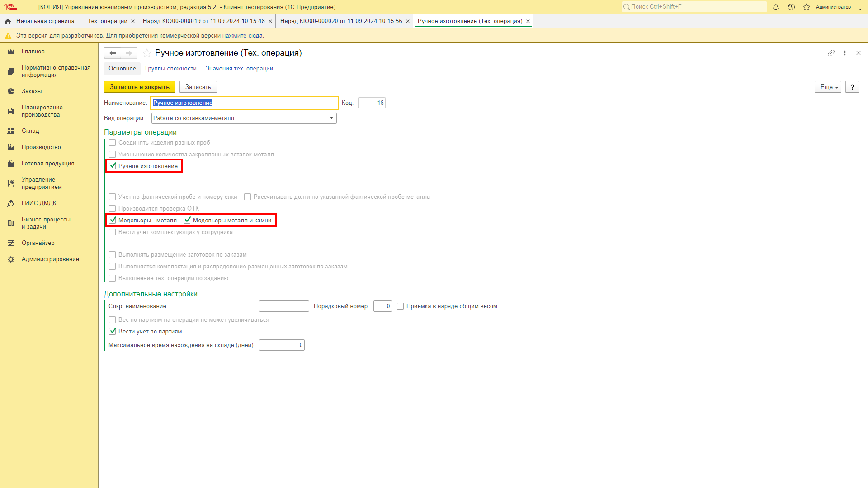
Task: Click the Главное crown icon in sidebar
Action: click(x=11, y=52)
